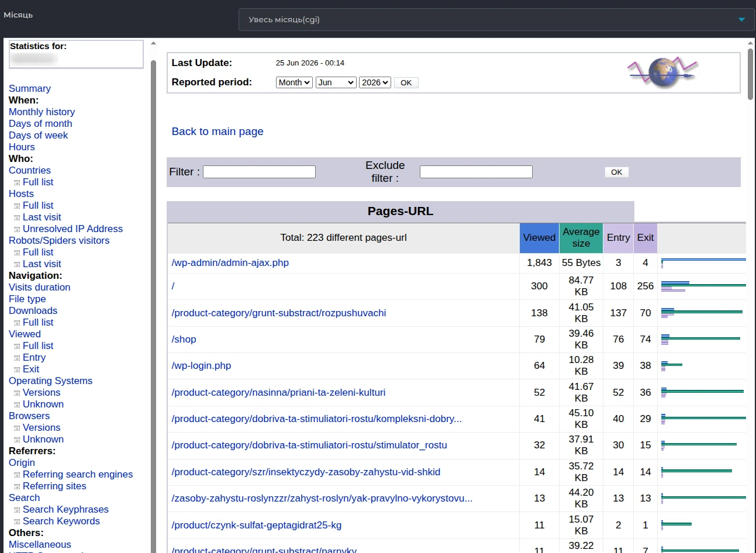The image size is (756, 553).
Task: Click icon beside Operating Systems Unknown
Action: point(17,405)
